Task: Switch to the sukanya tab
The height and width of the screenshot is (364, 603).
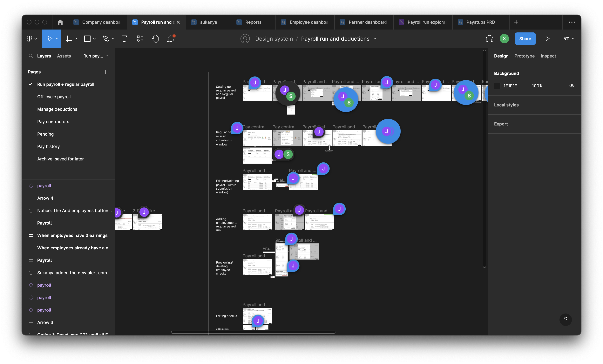Action: click(208, 22)
